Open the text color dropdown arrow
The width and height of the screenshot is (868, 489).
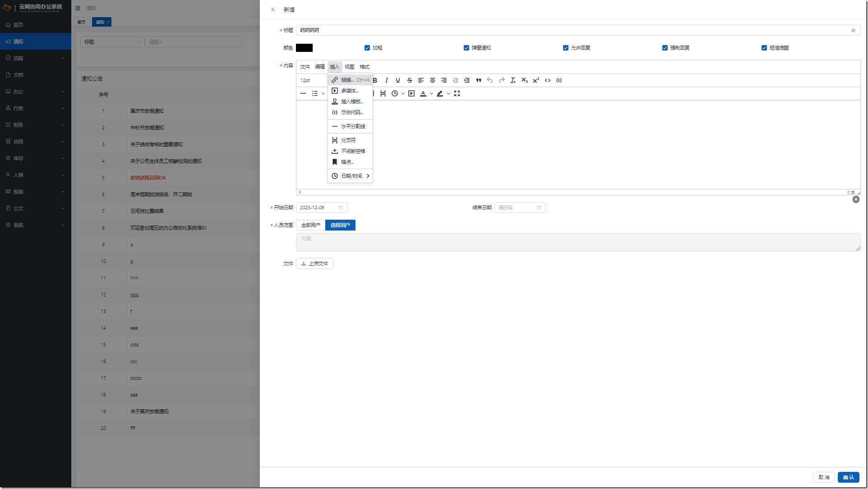click(x=431, y=93)
